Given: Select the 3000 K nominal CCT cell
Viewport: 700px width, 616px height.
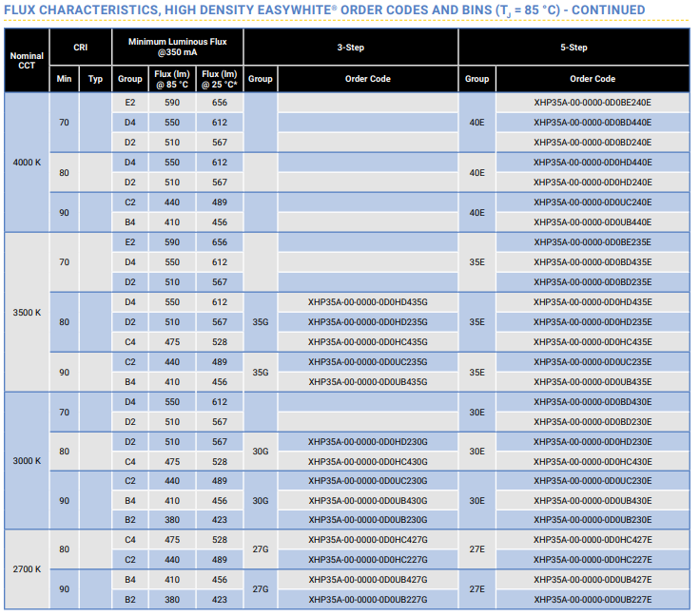Looking at the screenshot, I should pyautogui.click(x=27, y=461).
